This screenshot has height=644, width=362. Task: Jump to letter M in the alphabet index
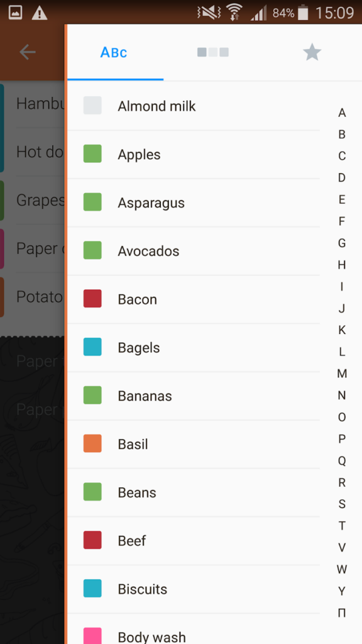coord(341,374)
